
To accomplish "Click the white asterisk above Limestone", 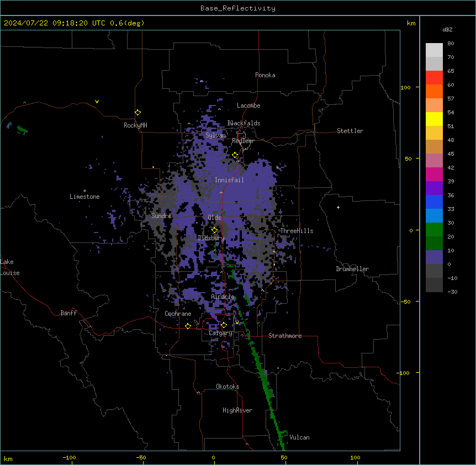I will pyautogui.click(x=84, y=191).
